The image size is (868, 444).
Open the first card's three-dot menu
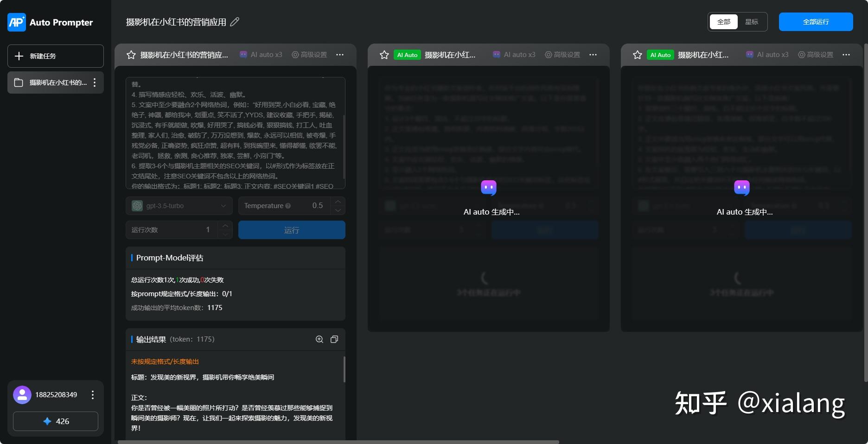[340, 55]
